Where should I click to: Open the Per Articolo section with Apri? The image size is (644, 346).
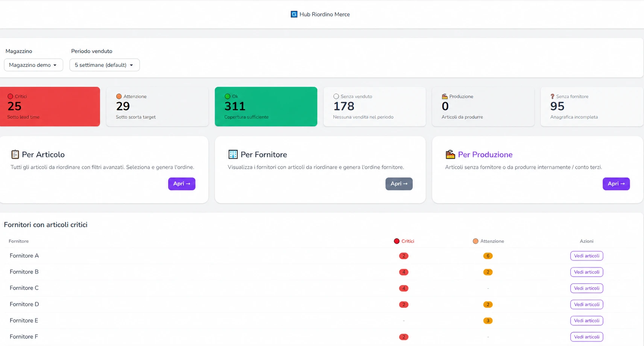click(182, 184)
